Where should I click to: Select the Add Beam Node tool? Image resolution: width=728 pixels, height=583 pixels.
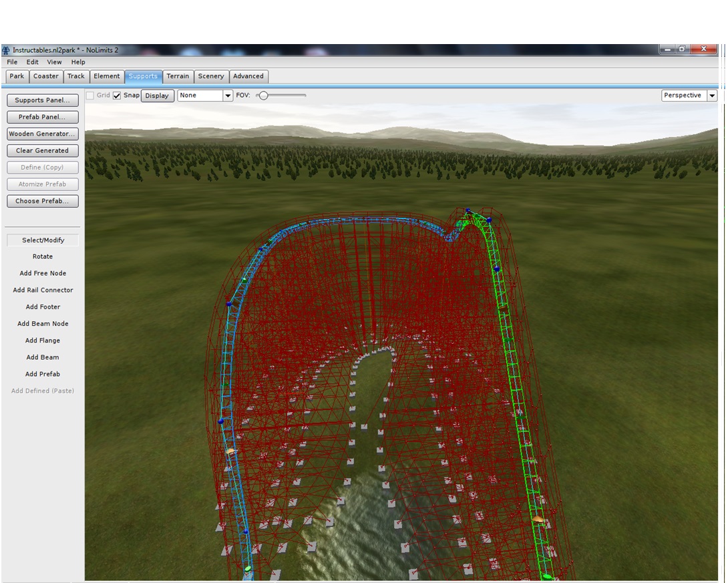click(42, 323)
